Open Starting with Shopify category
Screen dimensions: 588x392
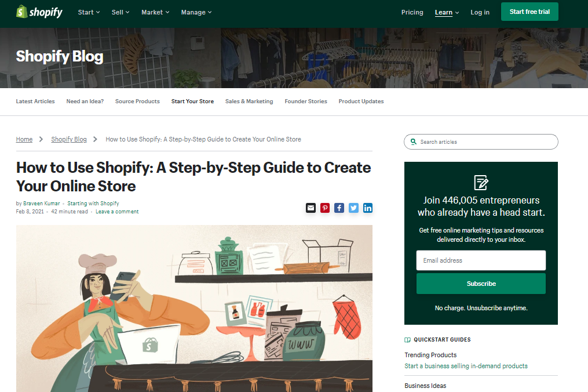[x=93, y=204]
